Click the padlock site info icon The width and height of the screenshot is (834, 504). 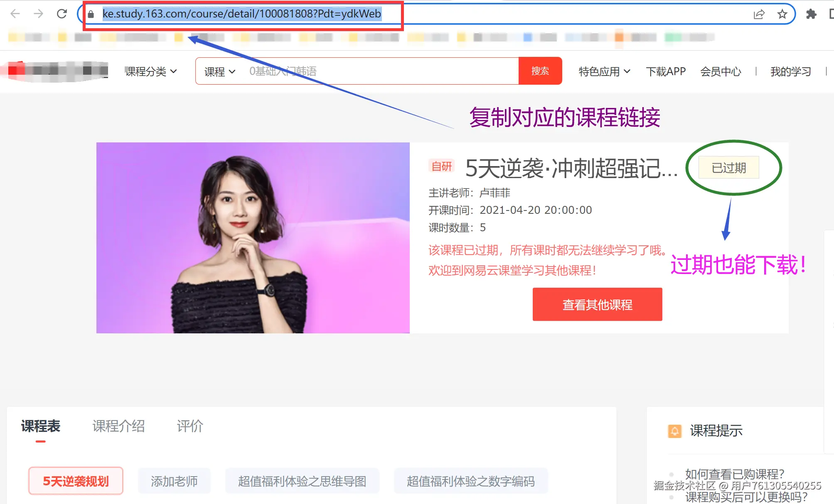(x=91, y=14)
